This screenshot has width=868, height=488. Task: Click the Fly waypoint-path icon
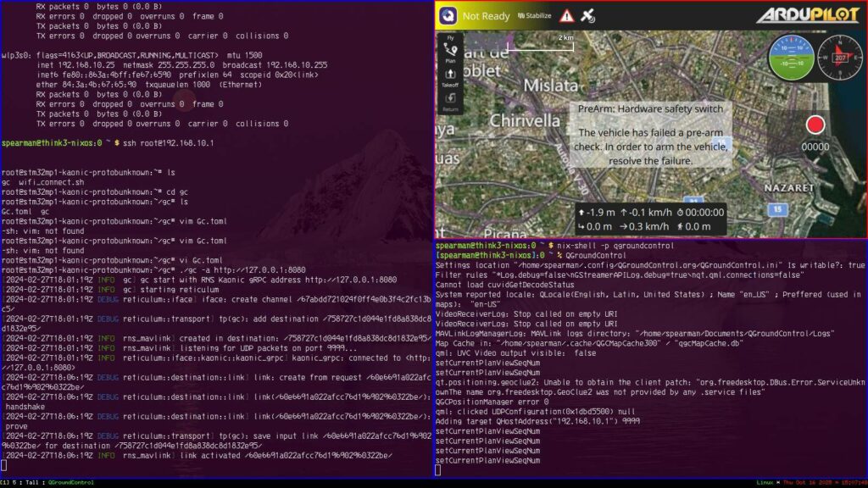point(450,48)
